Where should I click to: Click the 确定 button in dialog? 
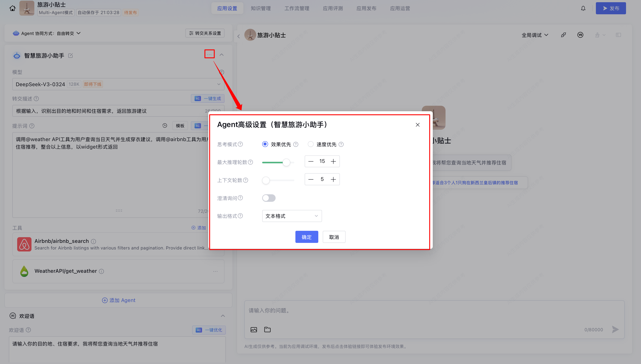(x=306, y=237)
